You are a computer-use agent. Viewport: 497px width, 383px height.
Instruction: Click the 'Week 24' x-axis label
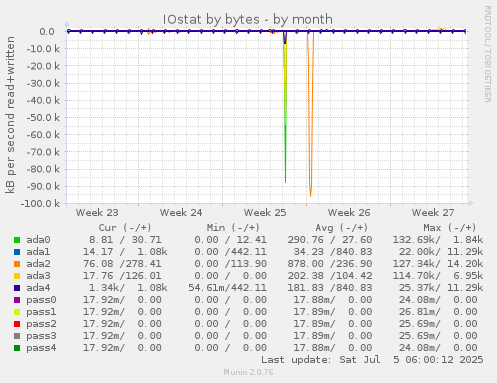tap(181, 213)
